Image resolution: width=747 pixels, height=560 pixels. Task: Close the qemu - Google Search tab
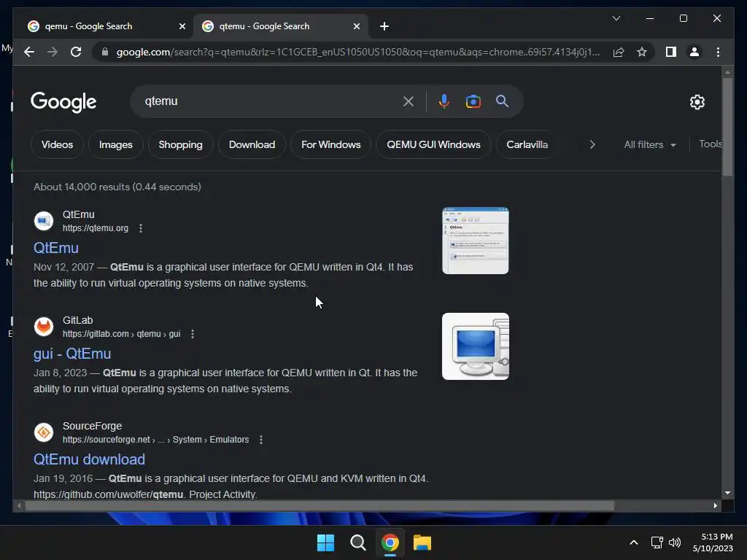182,26
